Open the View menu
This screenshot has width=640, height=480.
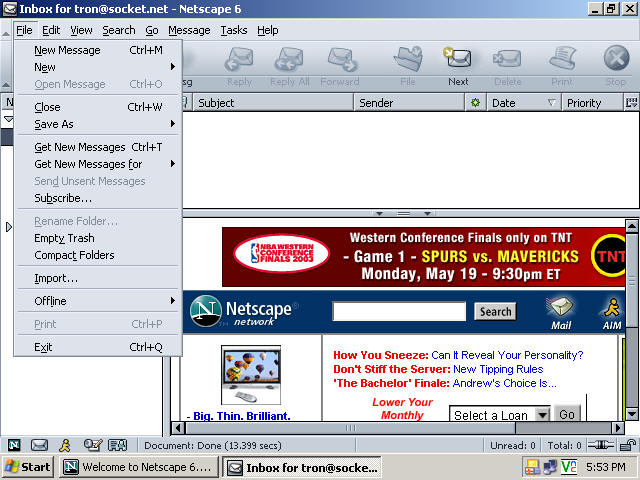click(x=81, y=30)
